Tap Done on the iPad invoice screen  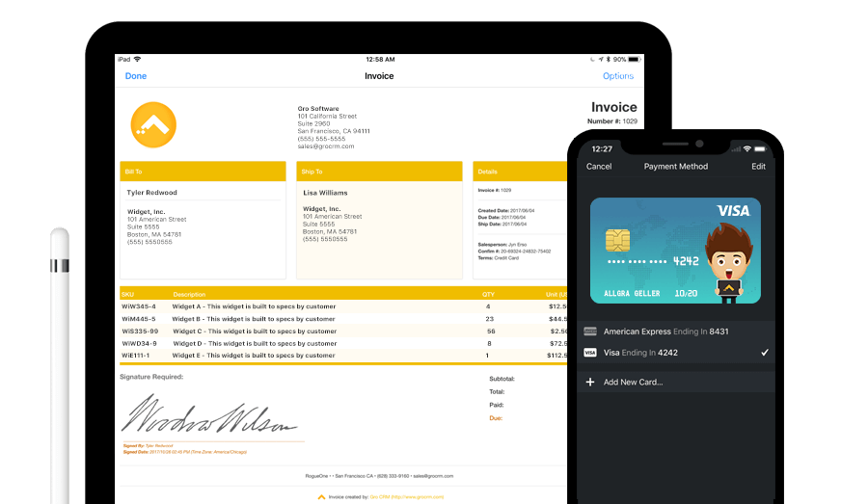136,76
